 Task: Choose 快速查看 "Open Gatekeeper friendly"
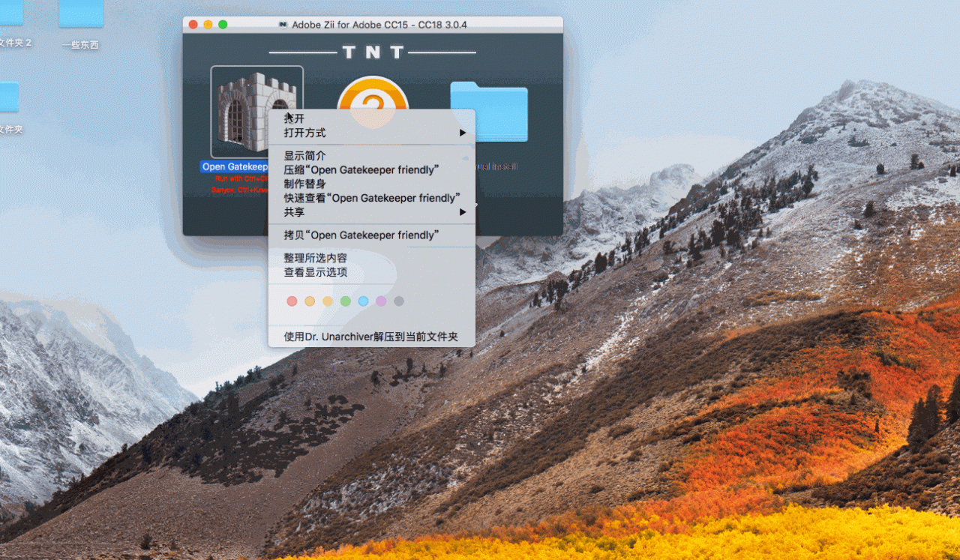tap(372, 198)
